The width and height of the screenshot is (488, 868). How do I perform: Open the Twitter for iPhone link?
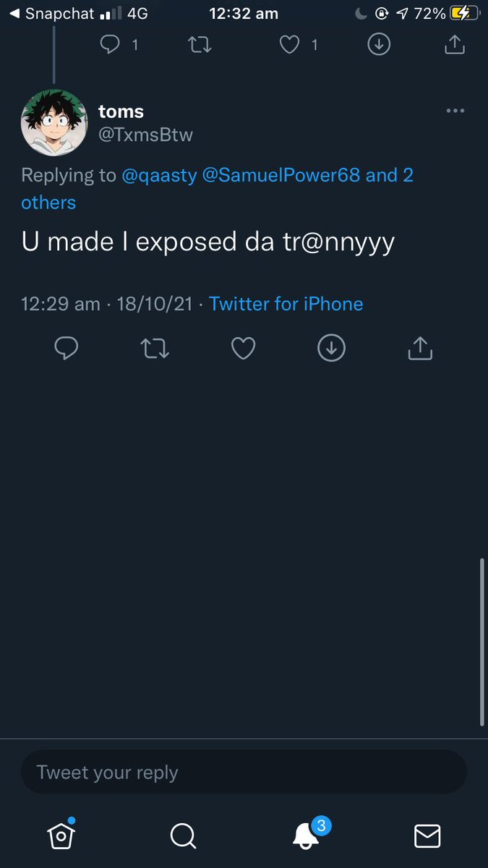tap(286, 304)
